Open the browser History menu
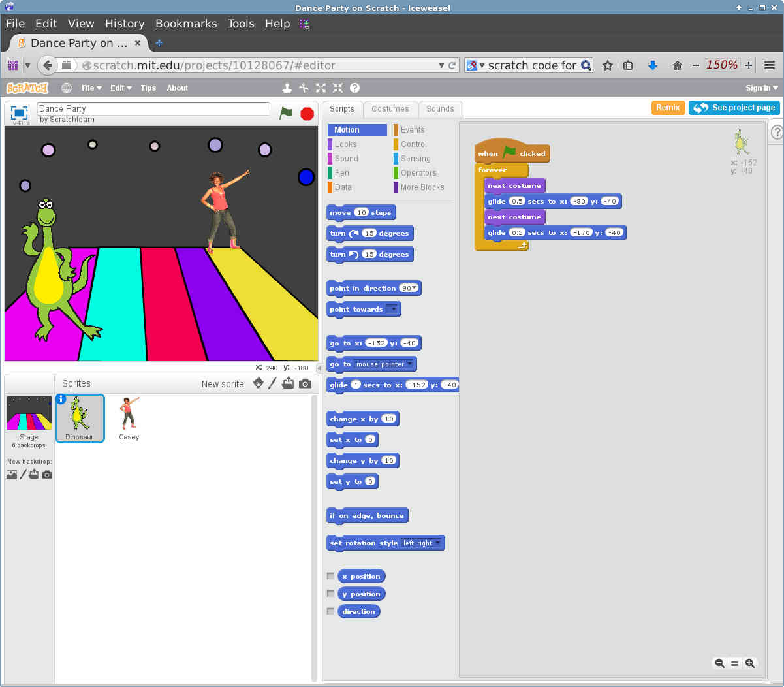Image resolution: width=784 pixels, height=687 pixels. (125, 24)
